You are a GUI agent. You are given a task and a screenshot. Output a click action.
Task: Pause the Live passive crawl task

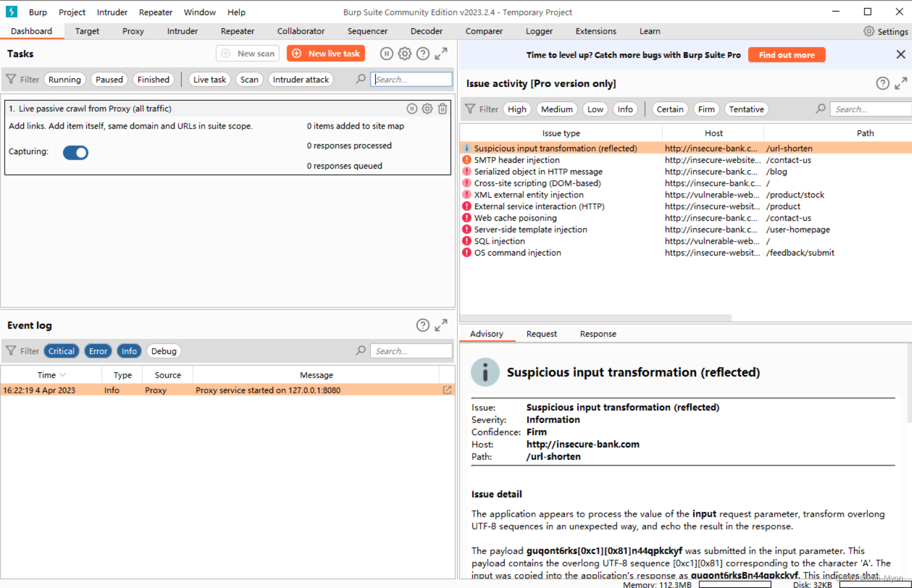tap(412, 109)
